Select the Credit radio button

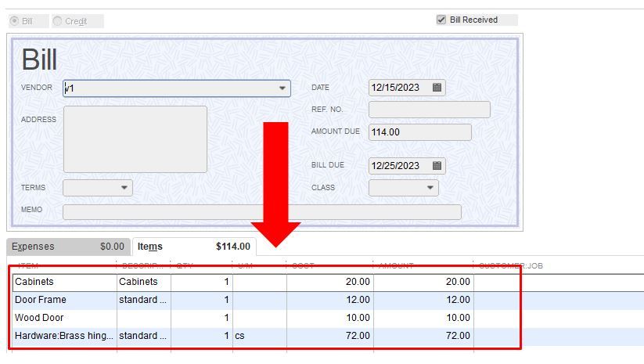coord(58,21)
